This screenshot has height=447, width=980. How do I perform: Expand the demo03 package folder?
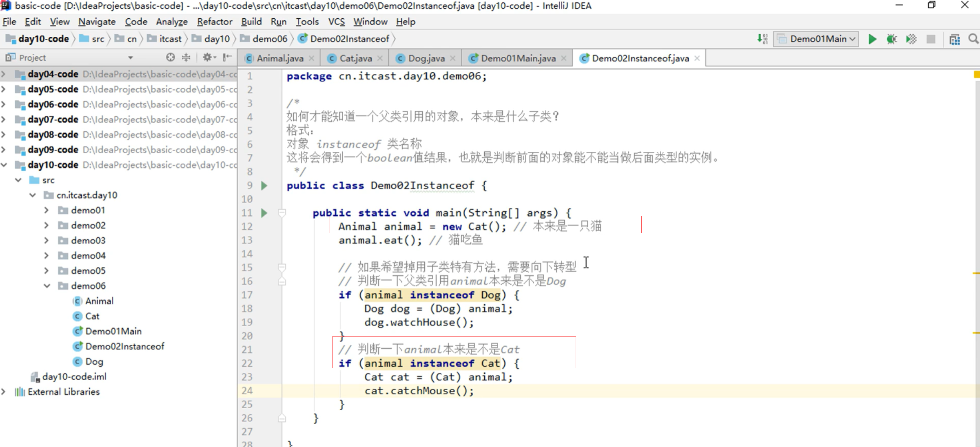pos(47,241)
